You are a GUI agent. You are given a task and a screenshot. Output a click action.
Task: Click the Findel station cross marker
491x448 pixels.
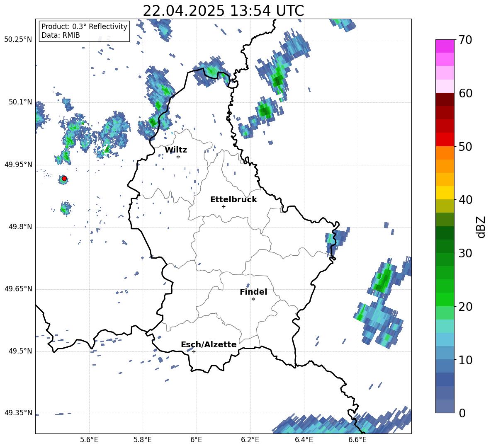pos(253,299)
